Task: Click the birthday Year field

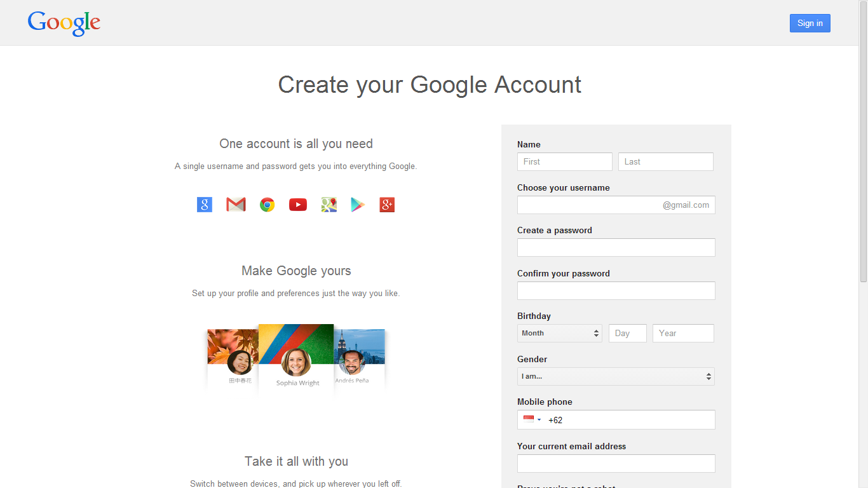Action: pyautogui.click(x=682, y=333)
